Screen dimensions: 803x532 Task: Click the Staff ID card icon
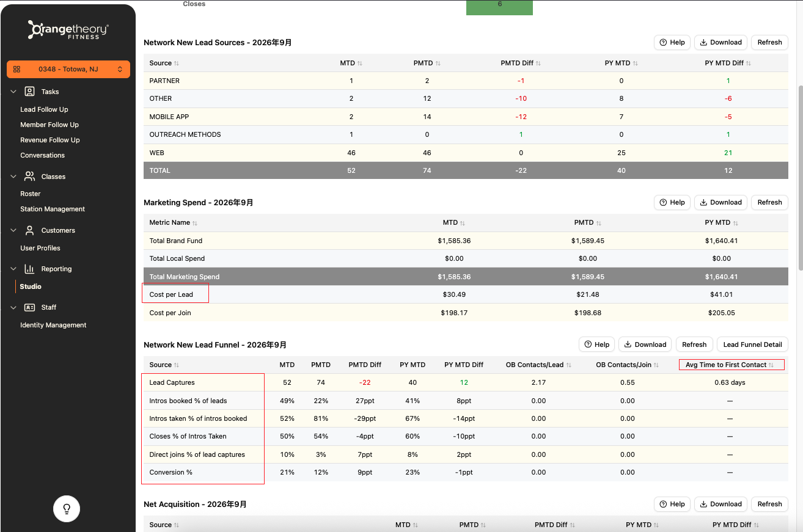tap(29, 307)
